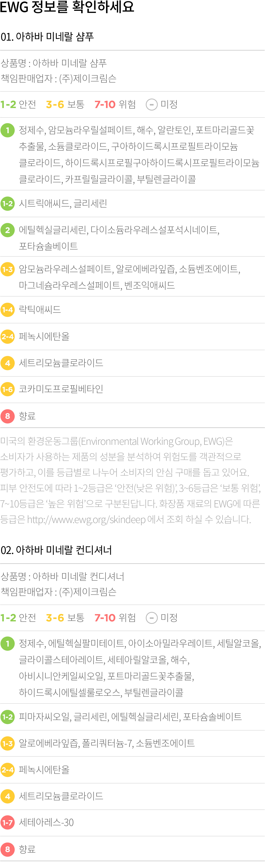Click the 02. 아하바 미네랄 컨디셔너 heading
Image resolution: width=265 pixels, height=868 pixels.
[x=56, y=550]
